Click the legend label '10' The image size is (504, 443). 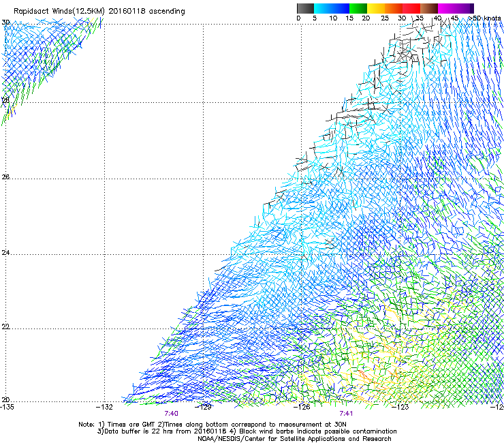coord(333,18)
